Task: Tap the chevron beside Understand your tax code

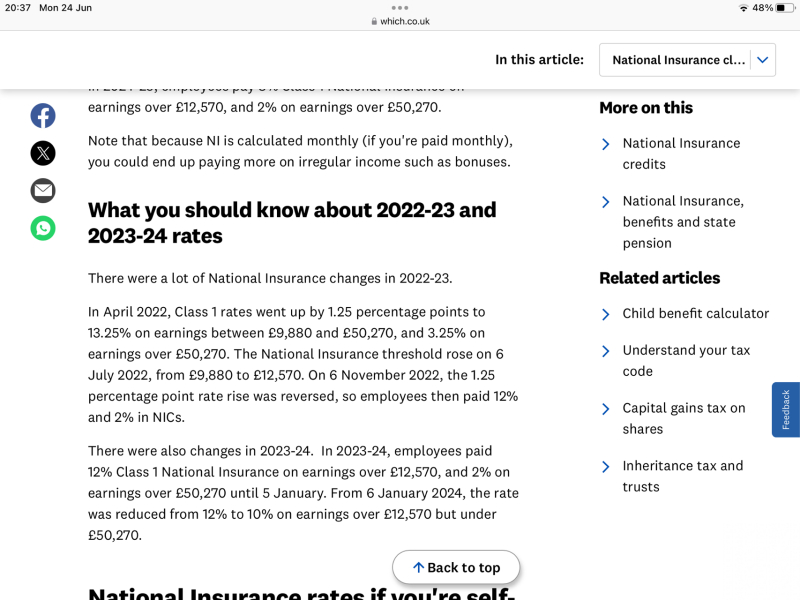Action: 606,351
